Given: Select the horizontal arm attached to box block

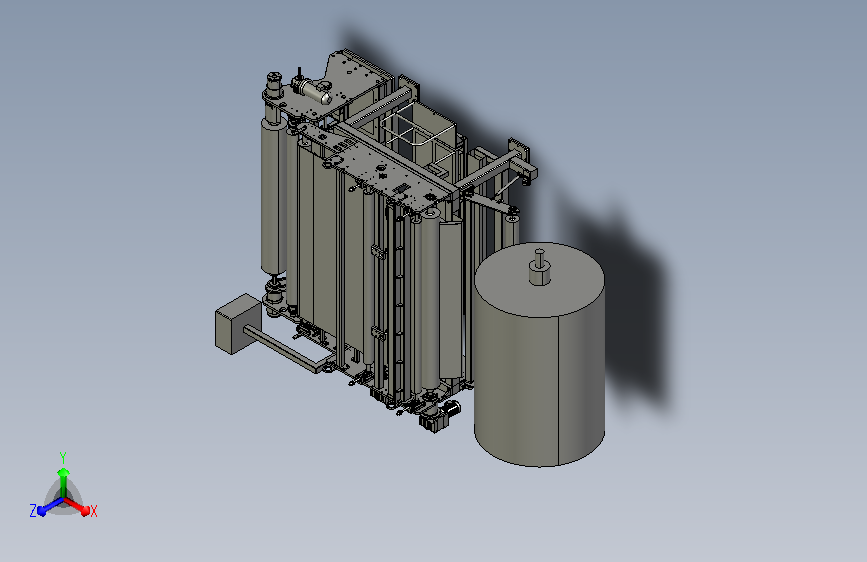Looking at the screenshot, I should point(286,348).
